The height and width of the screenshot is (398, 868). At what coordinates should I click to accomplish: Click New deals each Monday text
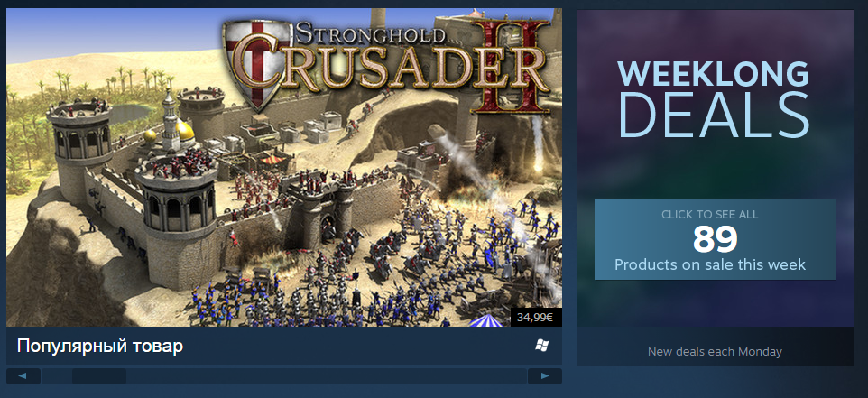[715, 351]
